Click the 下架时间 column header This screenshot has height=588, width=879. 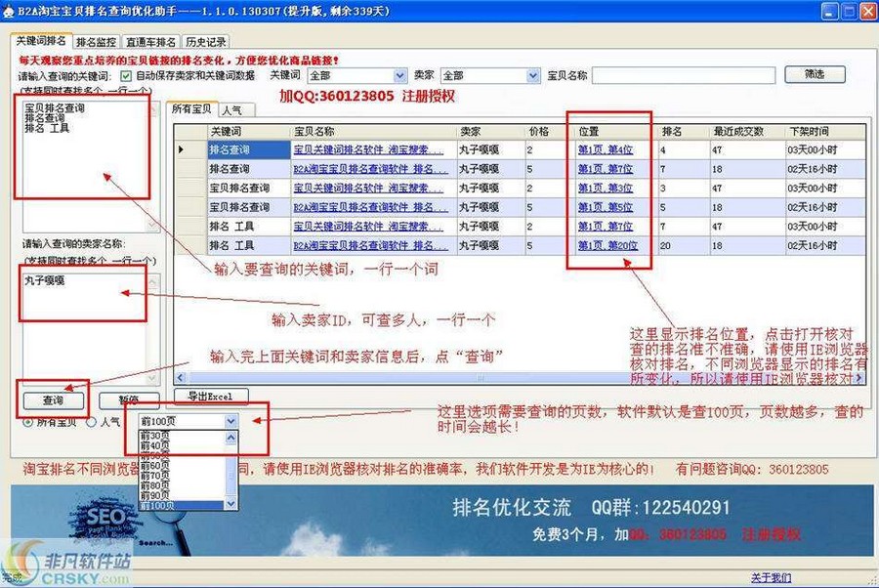[825, 131]
